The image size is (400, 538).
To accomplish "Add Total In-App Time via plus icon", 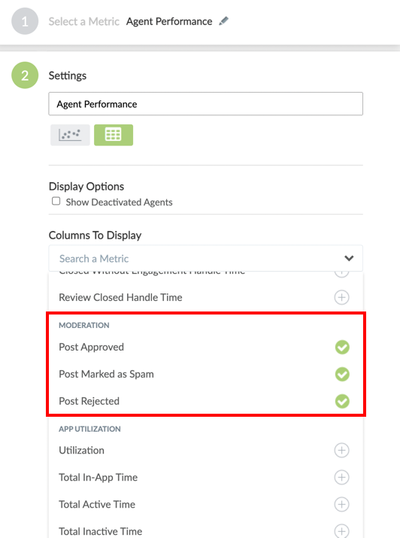I will tap(342, 477).
